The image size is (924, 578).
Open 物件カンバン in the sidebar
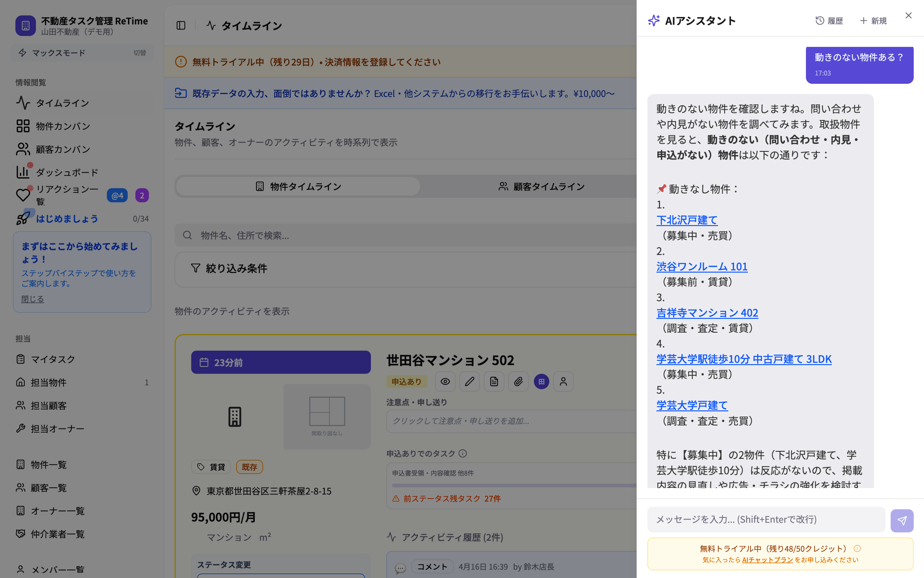pos(82,126)
